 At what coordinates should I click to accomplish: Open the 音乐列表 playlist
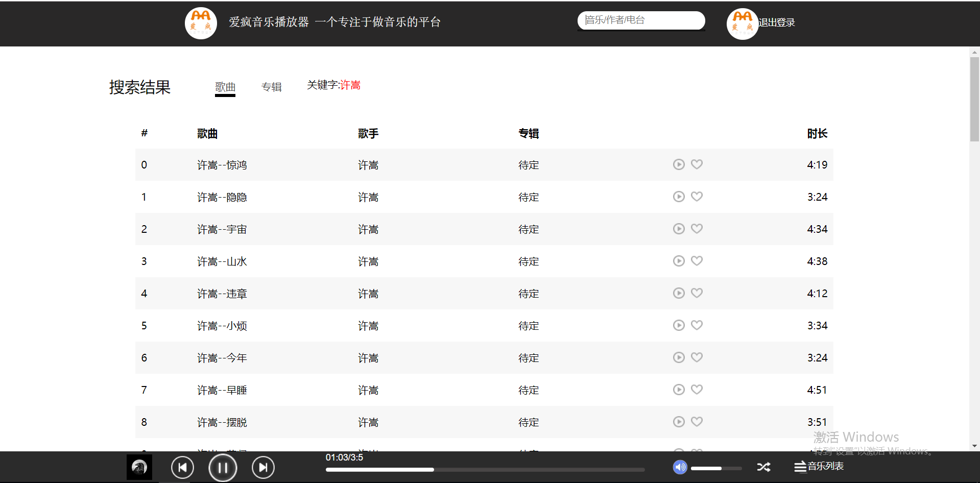(x=819, y=467)
